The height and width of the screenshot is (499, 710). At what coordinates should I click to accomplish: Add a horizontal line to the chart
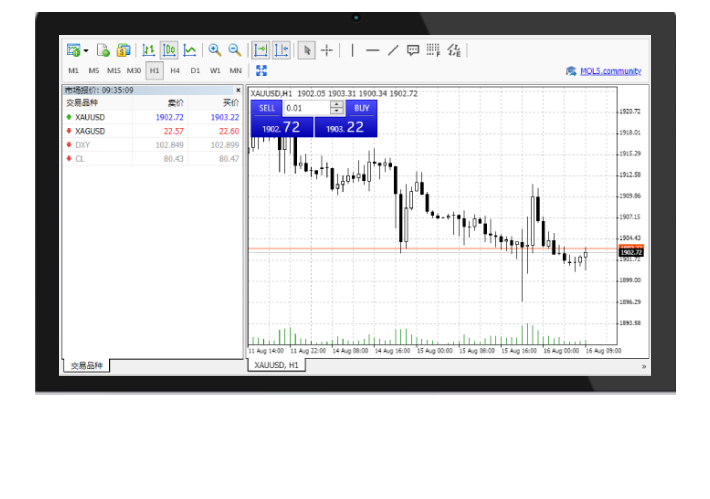[x=372, y=50]
